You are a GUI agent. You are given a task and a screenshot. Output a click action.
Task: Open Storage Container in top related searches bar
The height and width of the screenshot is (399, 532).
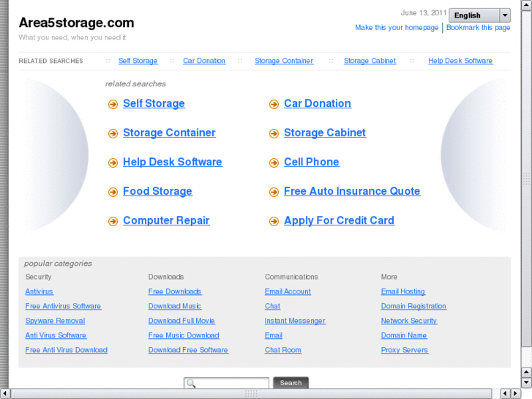pos(284,61)
